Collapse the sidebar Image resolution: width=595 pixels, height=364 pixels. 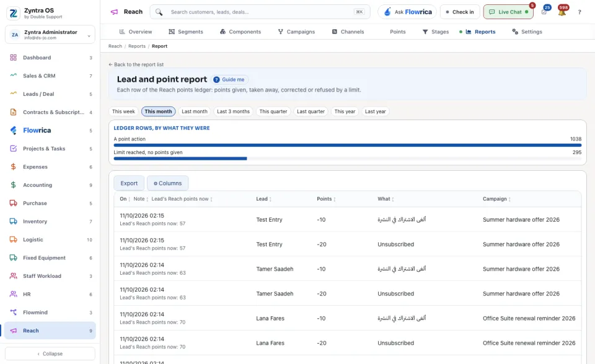(50, 353)
